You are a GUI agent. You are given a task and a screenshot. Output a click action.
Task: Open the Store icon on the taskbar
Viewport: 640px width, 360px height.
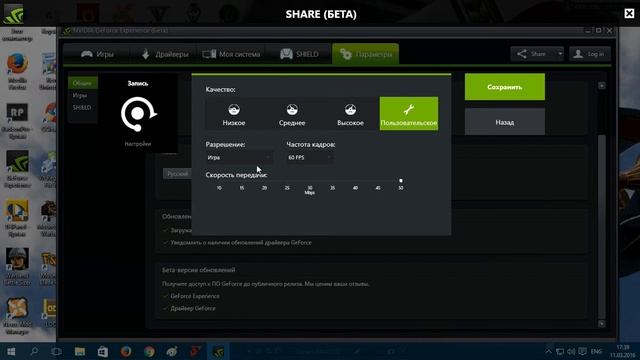pos(102,351)
